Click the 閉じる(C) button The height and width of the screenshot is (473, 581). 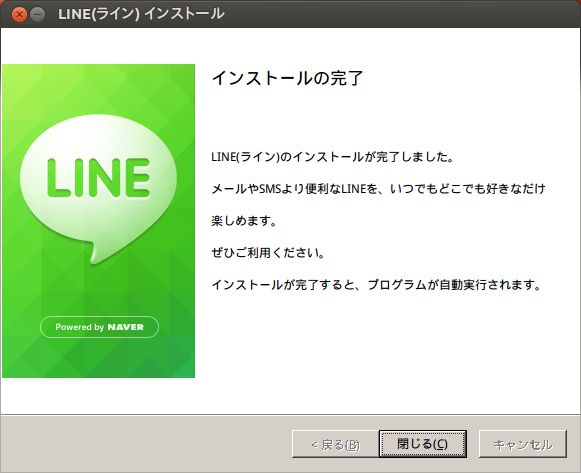[422, 444]
